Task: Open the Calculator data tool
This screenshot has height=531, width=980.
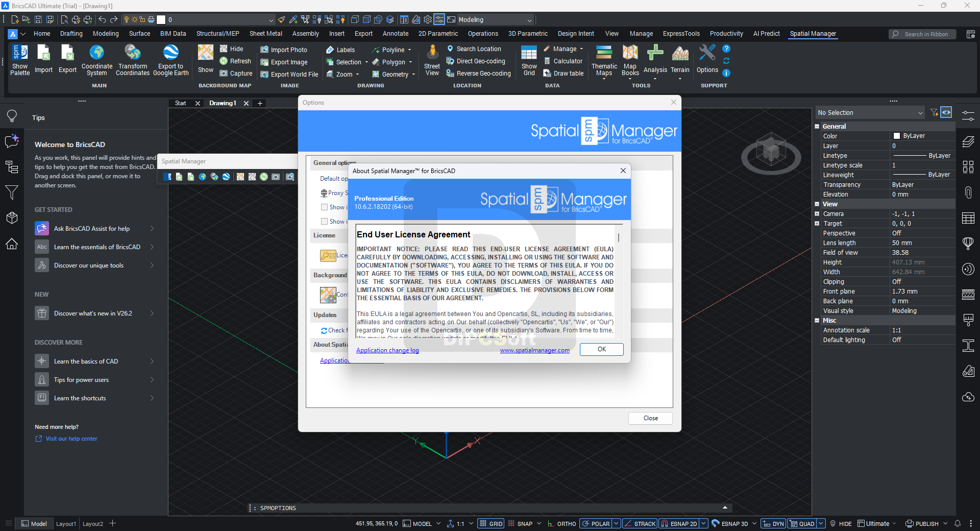Action: tap(563, 61)
